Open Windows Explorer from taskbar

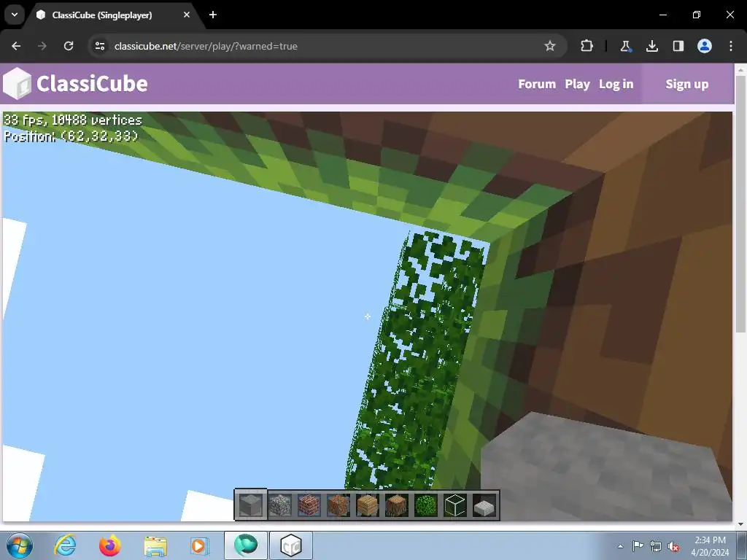(155, 545)
